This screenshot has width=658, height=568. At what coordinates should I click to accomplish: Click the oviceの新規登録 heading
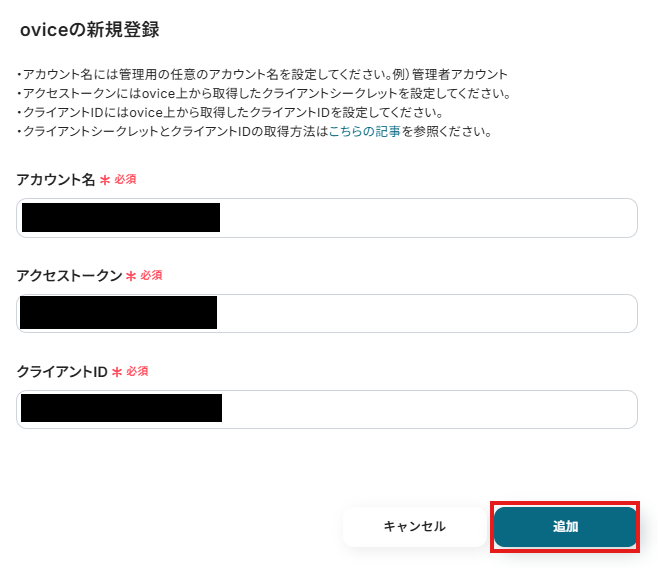click(90, 30)
